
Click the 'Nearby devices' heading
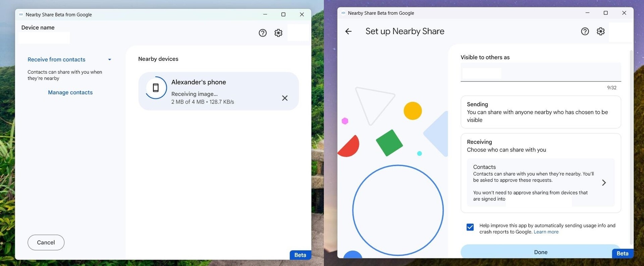(158, 59)
